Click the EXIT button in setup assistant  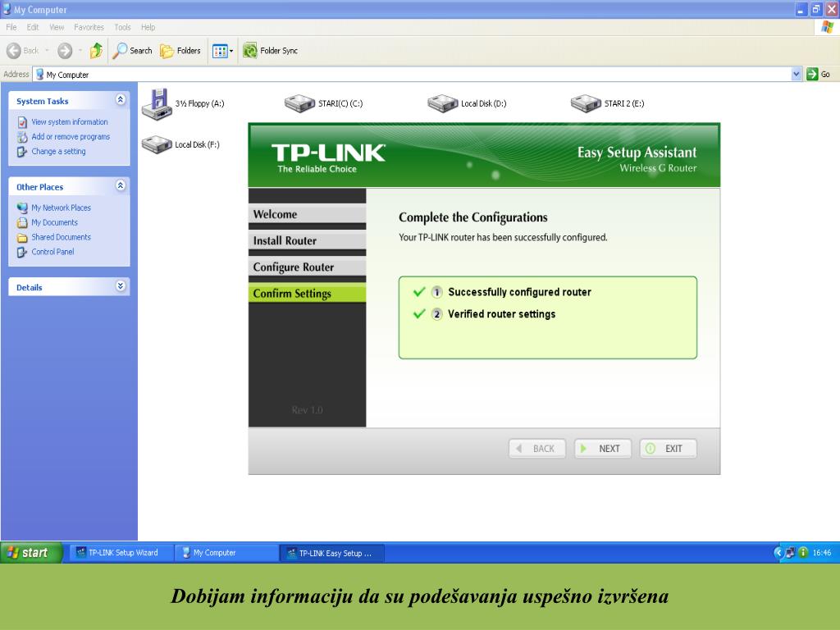668,449
